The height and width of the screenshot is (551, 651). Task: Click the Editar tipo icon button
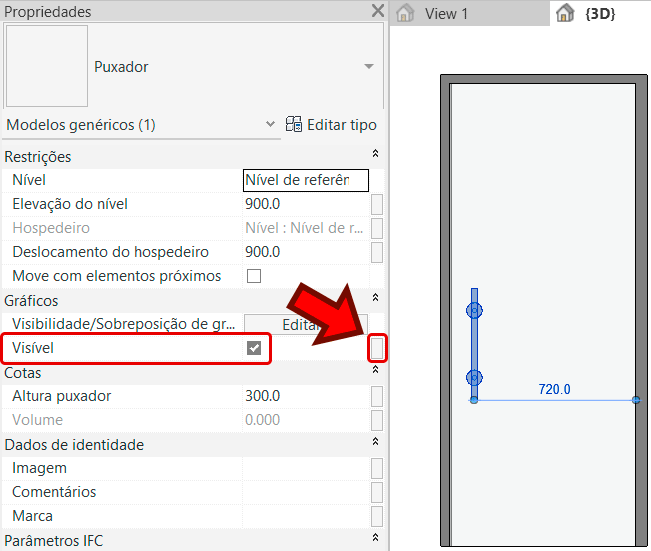[x=294, y=125]
